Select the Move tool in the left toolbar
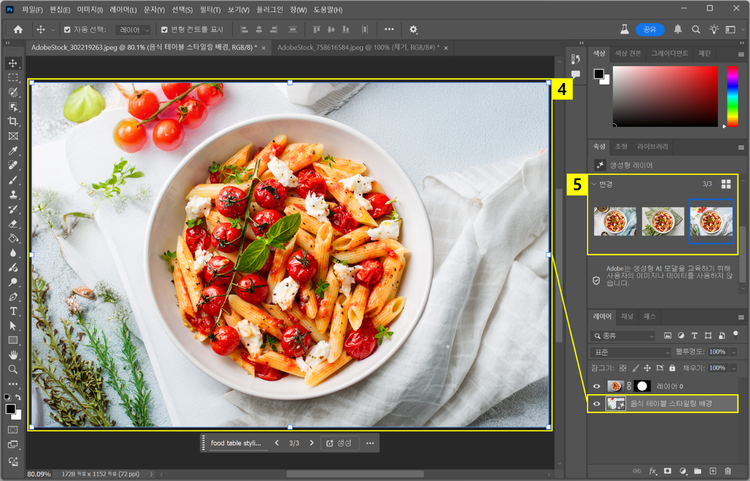The width and height of the screenshot is (750, 481). tap(13, 64)
